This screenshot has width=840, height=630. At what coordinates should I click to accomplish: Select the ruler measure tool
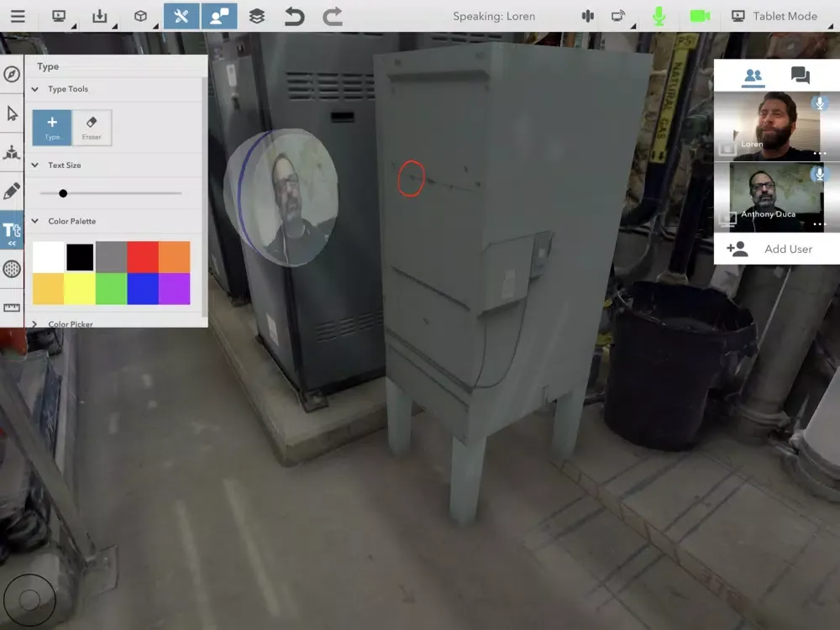click(x=12, y=307)
